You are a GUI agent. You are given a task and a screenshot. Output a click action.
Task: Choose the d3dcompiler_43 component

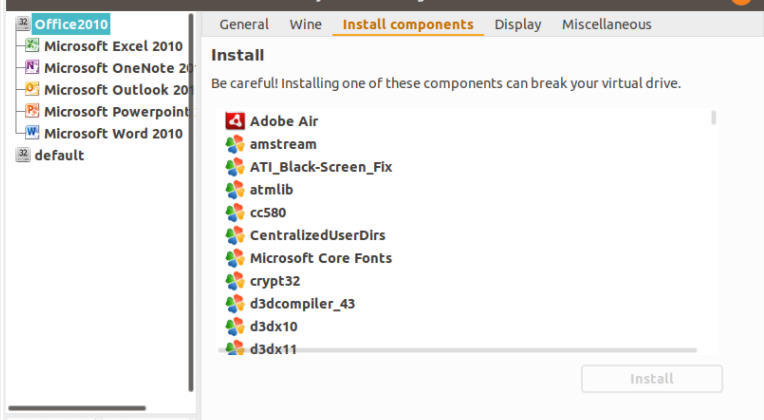click(302, 303)
